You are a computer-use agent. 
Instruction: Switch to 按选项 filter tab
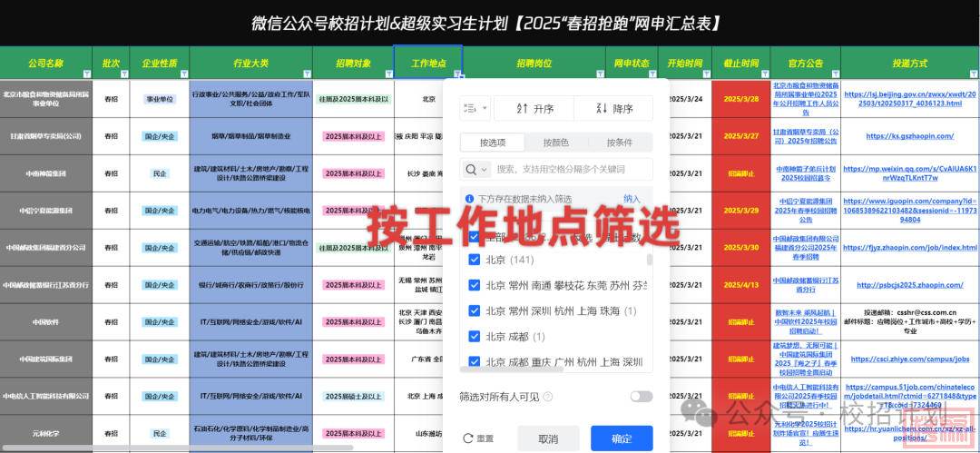tap(493, 142)
